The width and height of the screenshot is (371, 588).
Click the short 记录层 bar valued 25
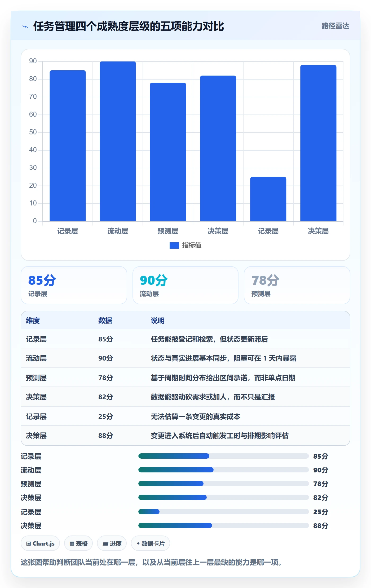(x=268, y=199)
